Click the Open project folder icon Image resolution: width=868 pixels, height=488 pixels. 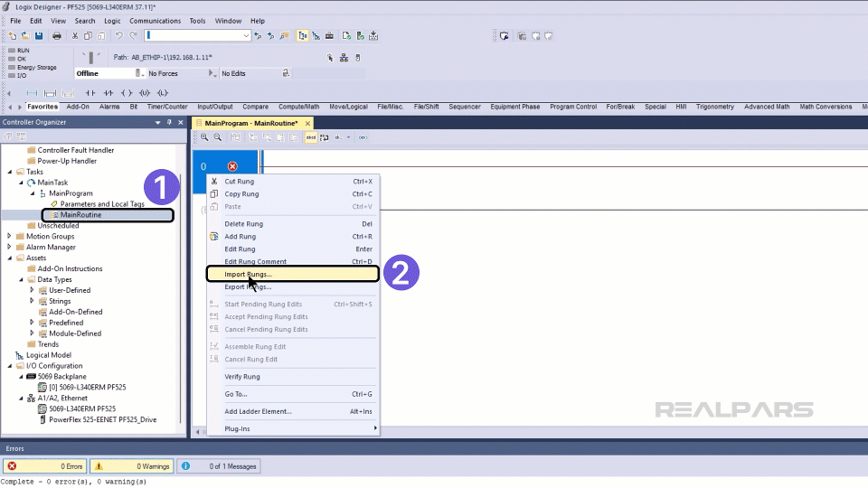pos(25,36)
